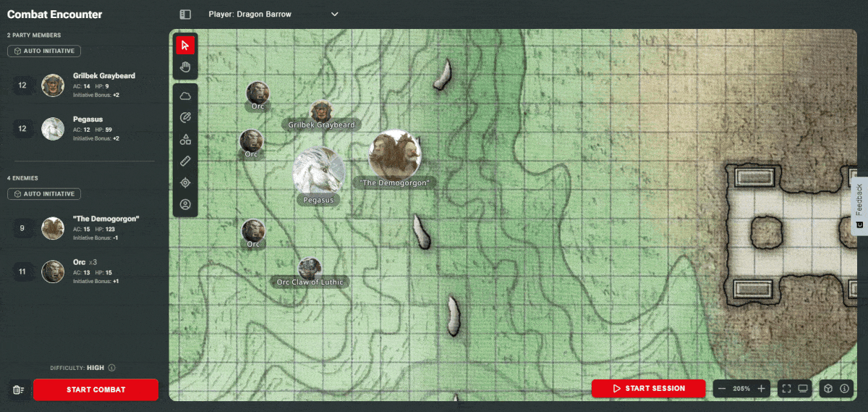
Task: Select the pointer arrow tool
Action: coord(185,45)
